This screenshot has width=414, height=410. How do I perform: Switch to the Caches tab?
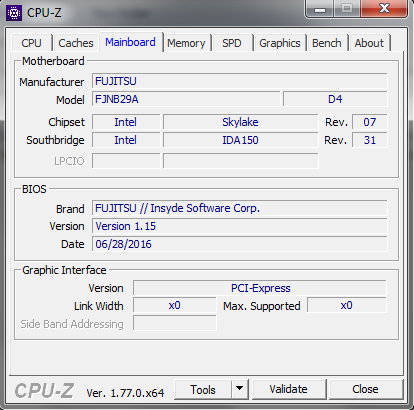(76, 43)
